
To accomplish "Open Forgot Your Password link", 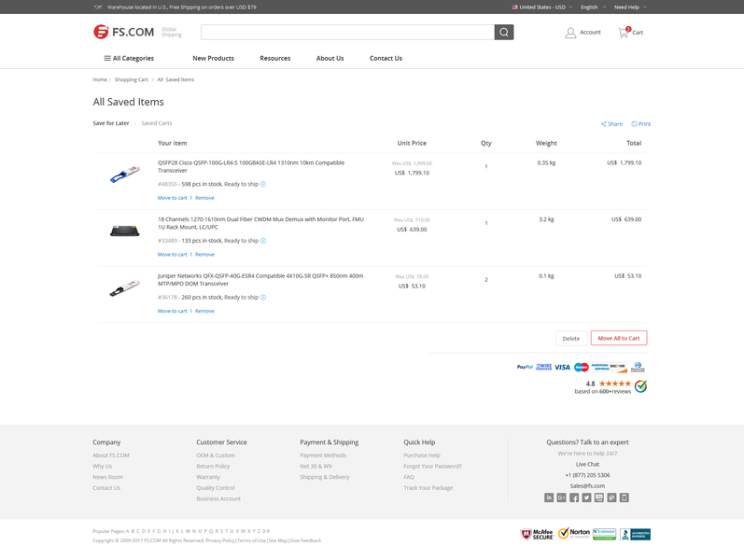I will coord(433,467).
